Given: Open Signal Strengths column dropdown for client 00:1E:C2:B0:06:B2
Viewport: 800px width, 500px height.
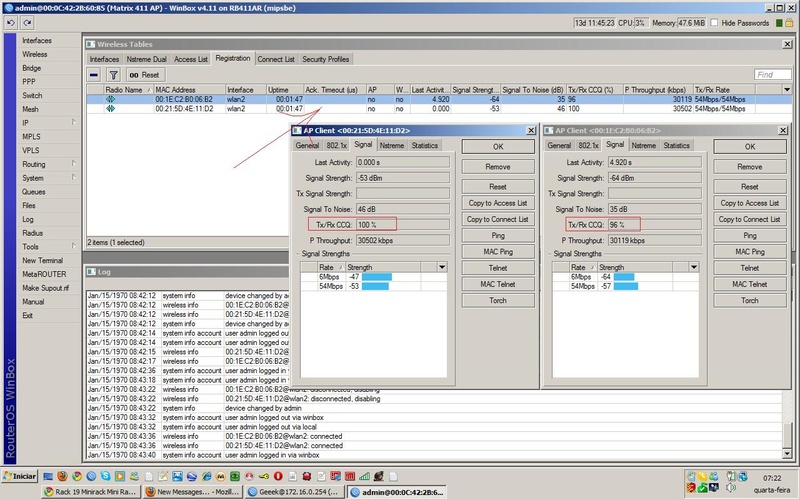Looking at the screenshot, I should (694, 267).
